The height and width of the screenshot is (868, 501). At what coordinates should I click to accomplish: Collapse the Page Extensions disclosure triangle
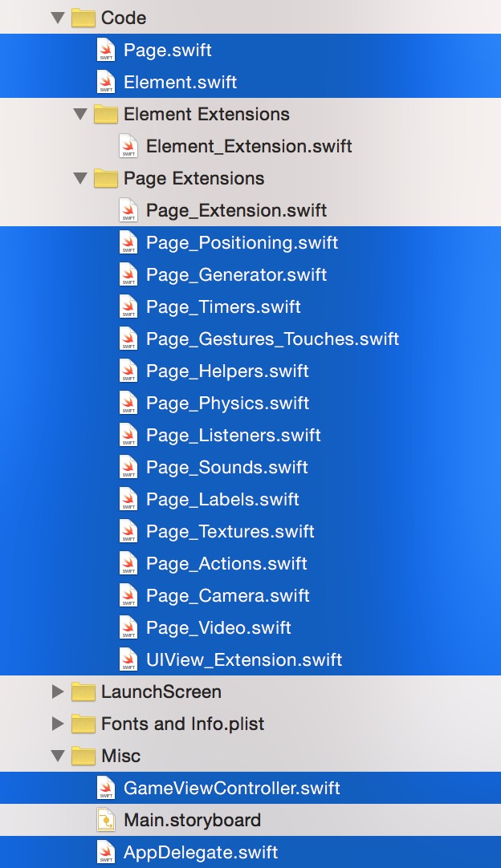[x=79, y=178]
